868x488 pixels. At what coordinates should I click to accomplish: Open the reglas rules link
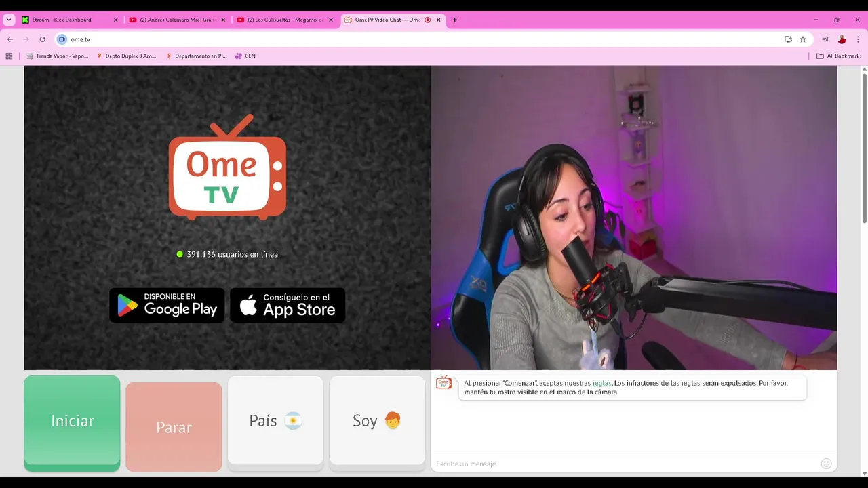(x=602, y=383)
